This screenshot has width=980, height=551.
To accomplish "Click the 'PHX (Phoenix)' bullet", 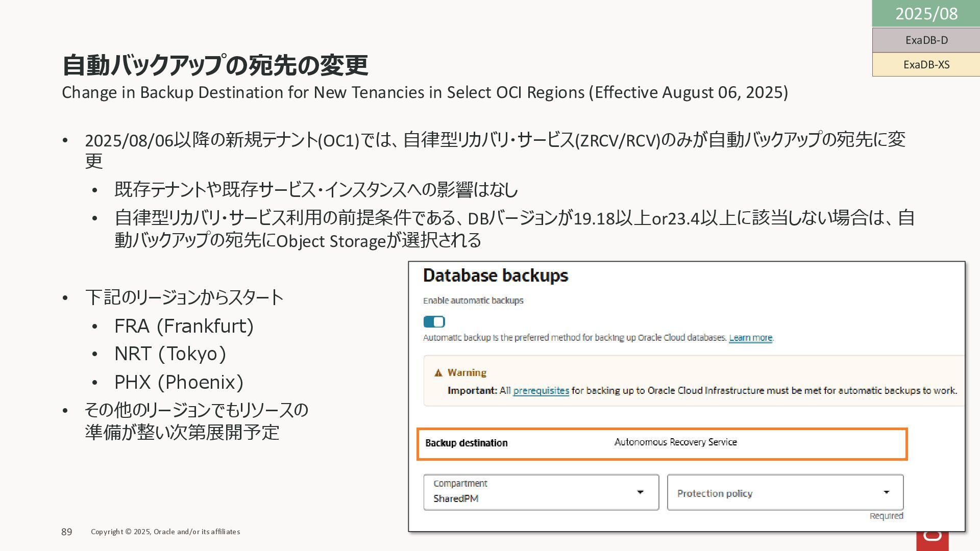I will click(179, 382).
